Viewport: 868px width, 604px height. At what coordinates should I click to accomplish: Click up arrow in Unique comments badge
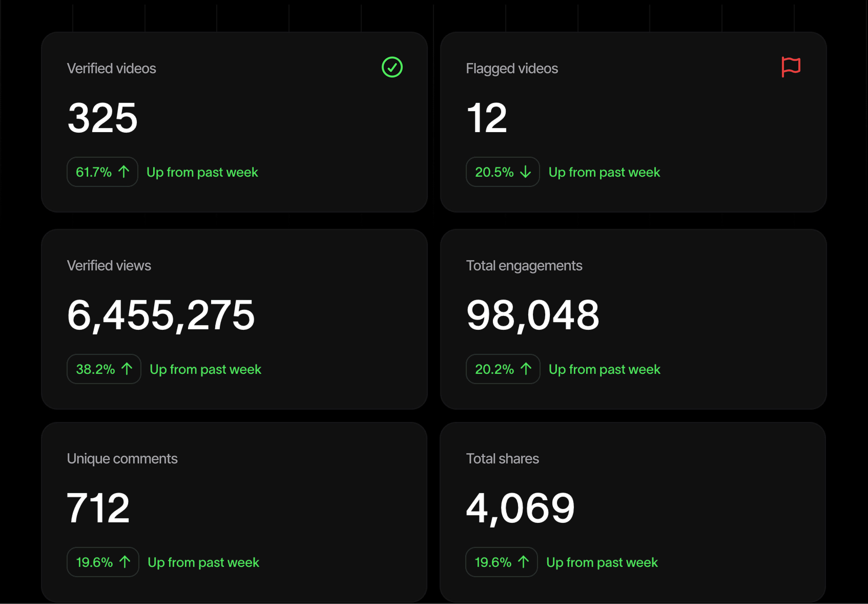pos(124,562)
